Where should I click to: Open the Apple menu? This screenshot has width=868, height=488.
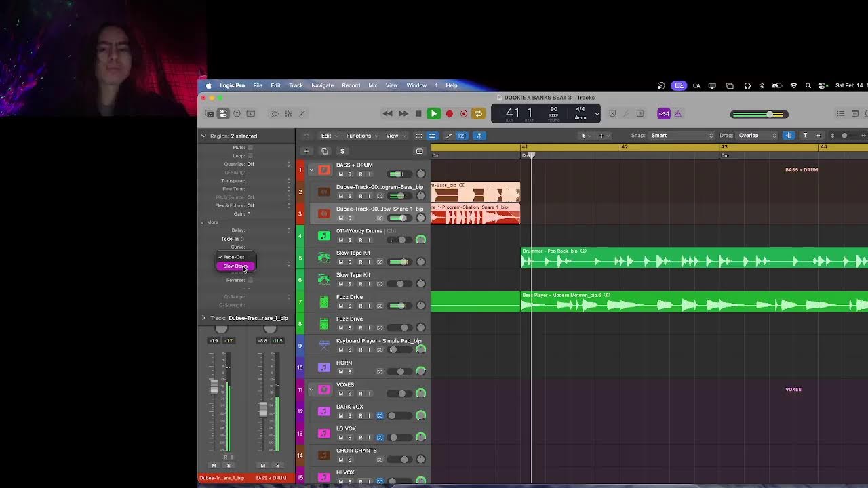click(208, 85)
